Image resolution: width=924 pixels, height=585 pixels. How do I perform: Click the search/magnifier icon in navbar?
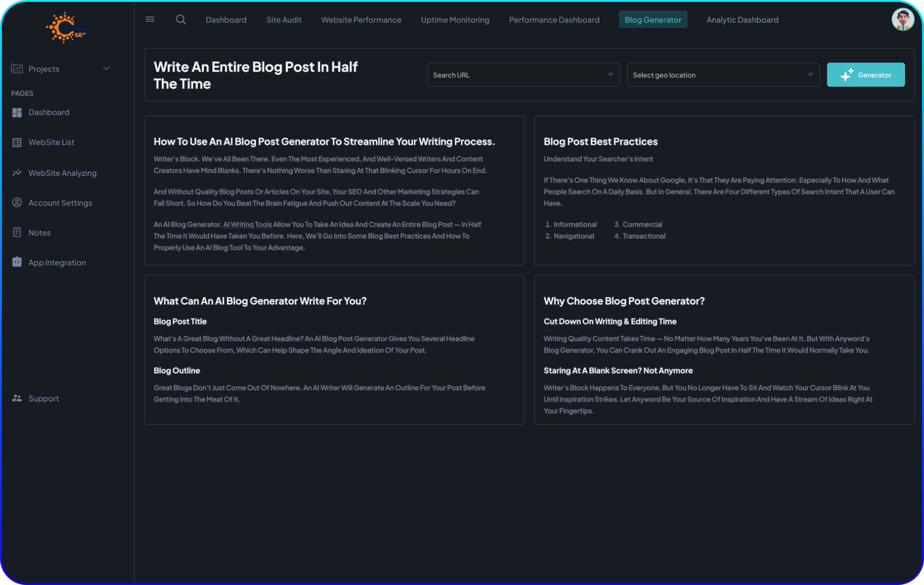181,20
